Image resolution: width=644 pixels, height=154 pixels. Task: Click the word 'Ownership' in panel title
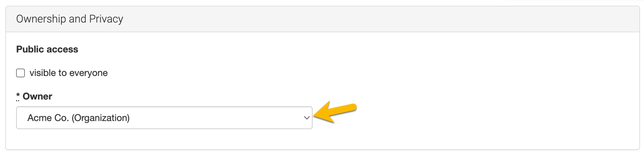click(41, 19)
